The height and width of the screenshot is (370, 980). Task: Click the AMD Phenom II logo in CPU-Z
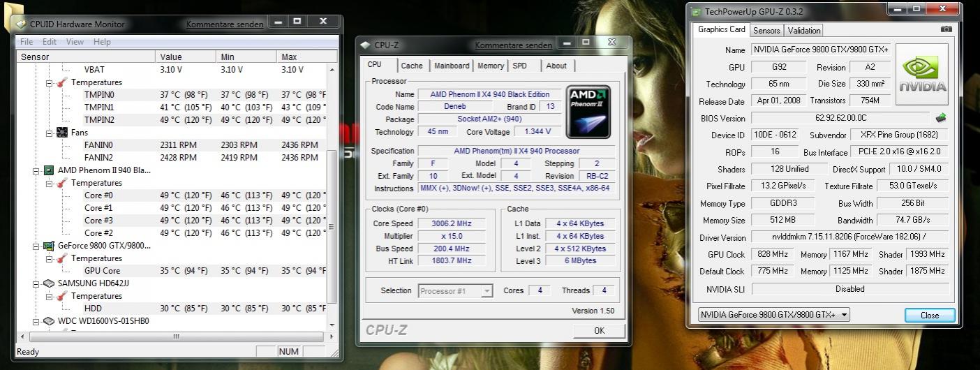point(588,111)
